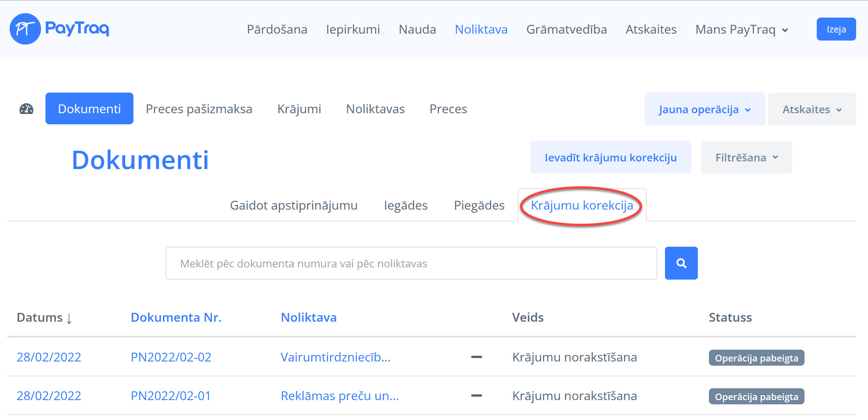Image resolution: width=868 pixels, height=420 pixels.
Task: Click the Ievadīt krājumu korekciju button
Action: (610, 158)
